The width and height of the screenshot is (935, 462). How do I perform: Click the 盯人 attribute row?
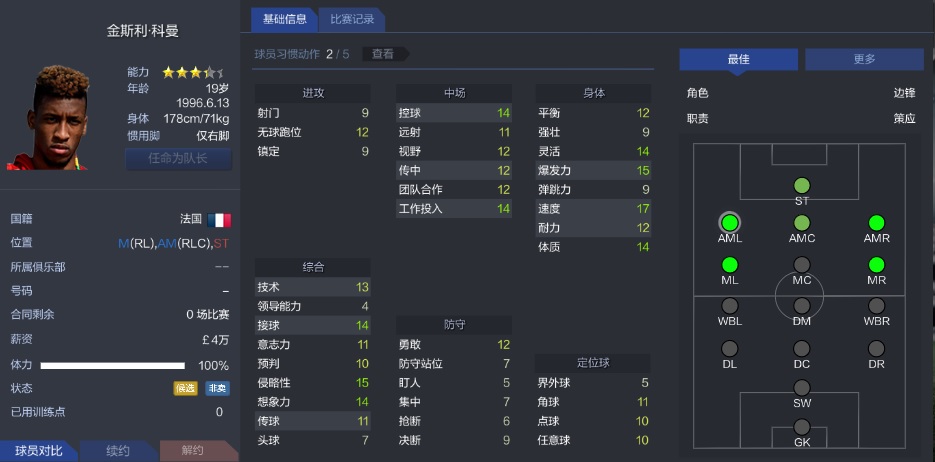[454, 383]
